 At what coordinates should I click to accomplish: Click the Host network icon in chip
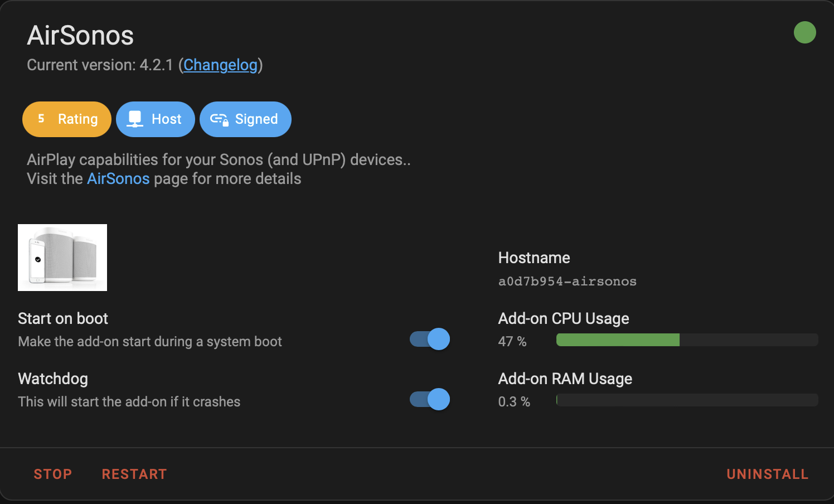tap(135, 119)
